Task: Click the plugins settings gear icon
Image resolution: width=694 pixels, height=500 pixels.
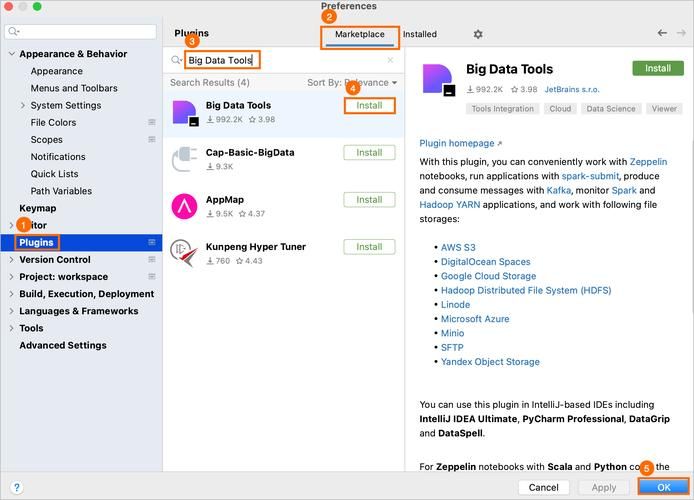Action: 478,34
